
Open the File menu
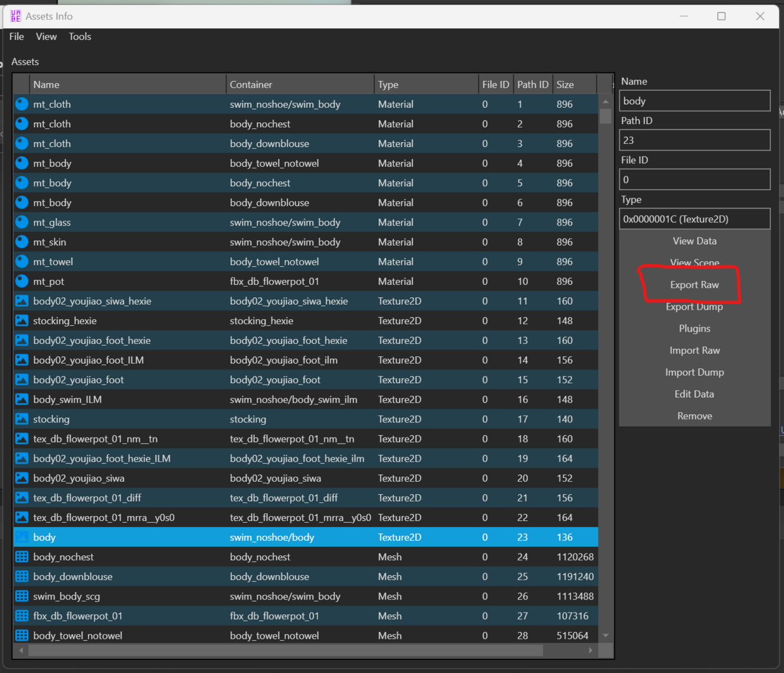[17, 37]
